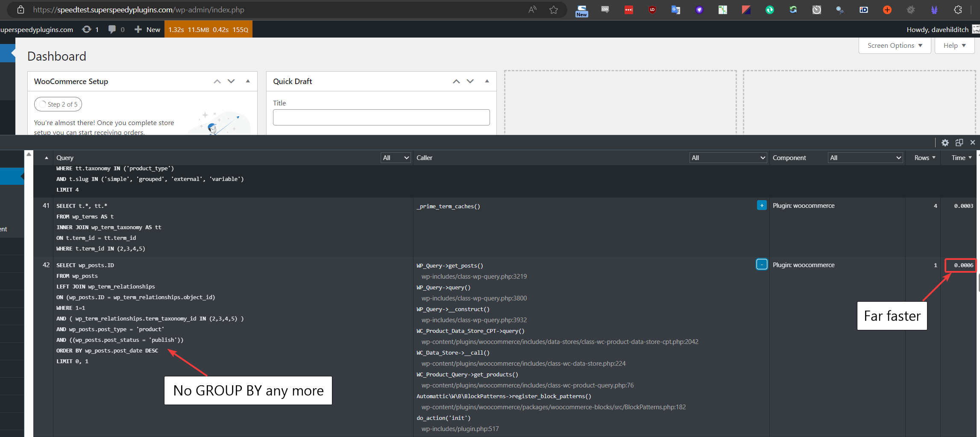Click 'Plugin: woocommerce' in query 41 row
Viewport: 980px width, 437px height.
tap(804, 206)
